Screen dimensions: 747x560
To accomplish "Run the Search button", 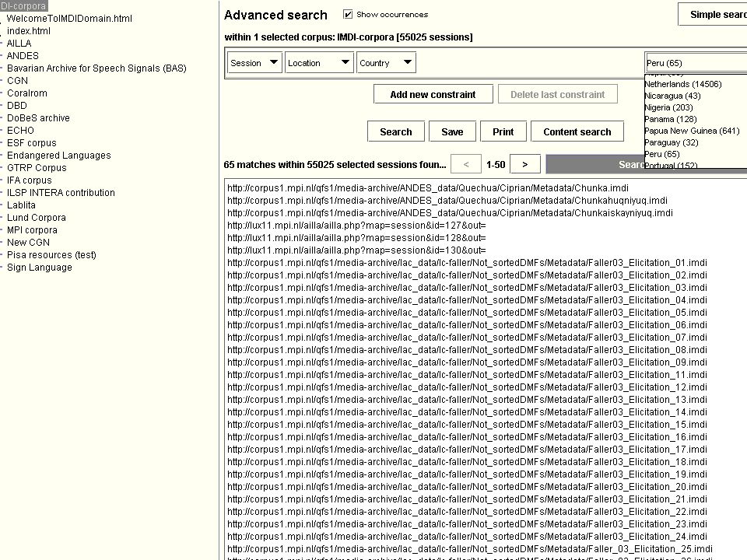I will (396, 131).
